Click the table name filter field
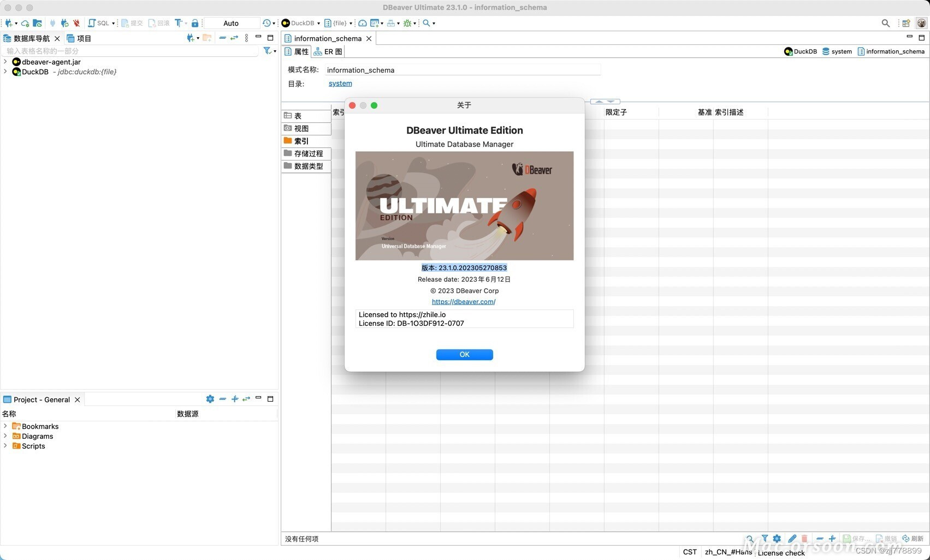 pos(131,51)
